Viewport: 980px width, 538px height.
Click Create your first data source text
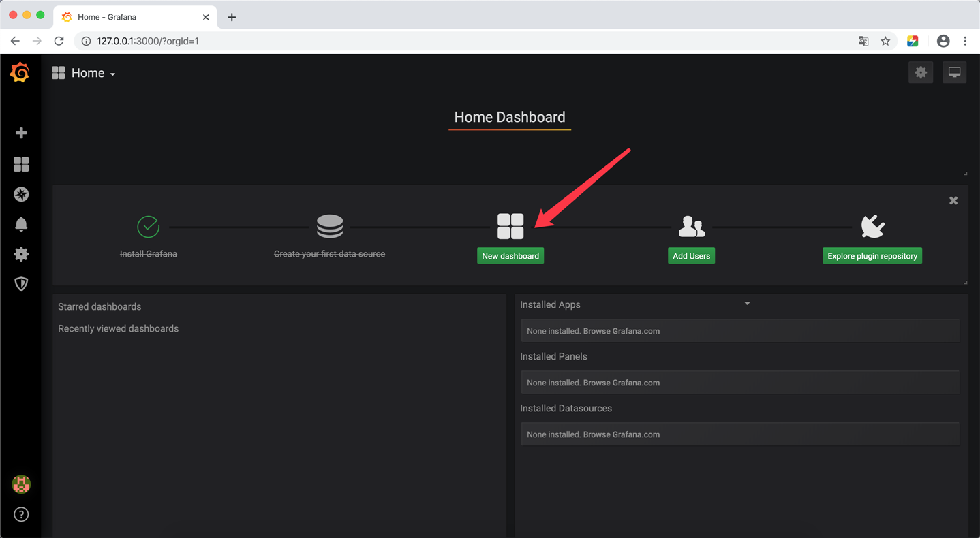coord(329,254)
